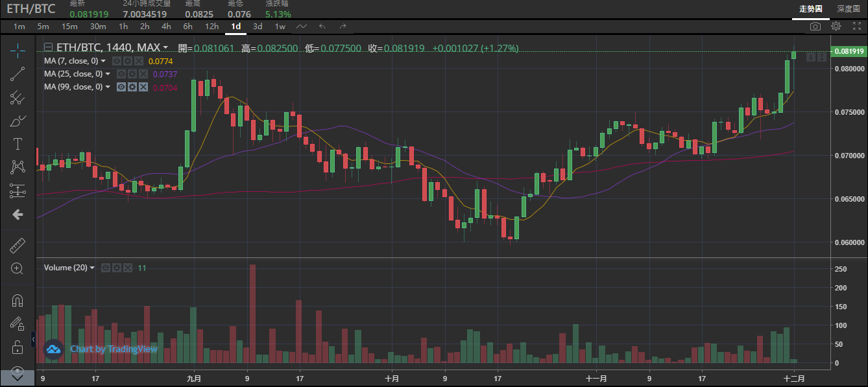
Task: Open the indicators chart-line button
Action: (302, 27)
